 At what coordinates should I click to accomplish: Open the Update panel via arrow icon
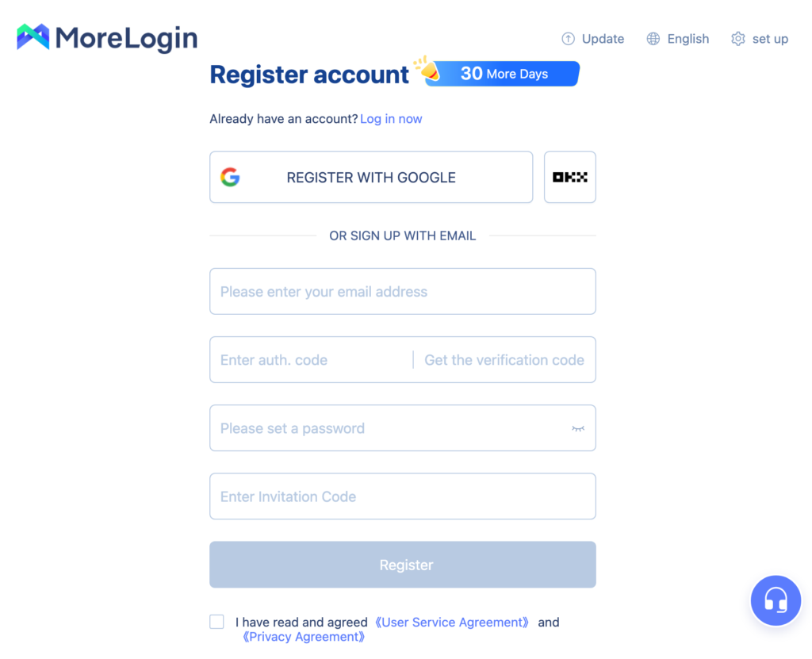(x=568, y=38)
